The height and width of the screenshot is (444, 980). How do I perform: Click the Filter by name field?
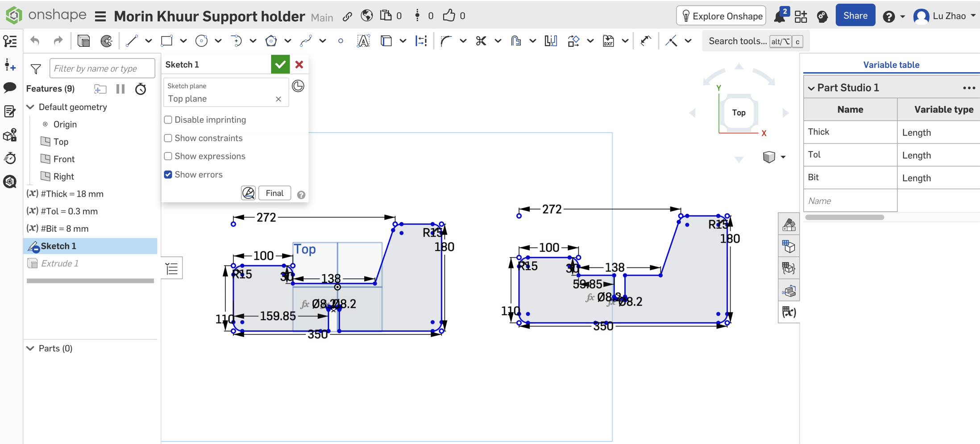102,69
